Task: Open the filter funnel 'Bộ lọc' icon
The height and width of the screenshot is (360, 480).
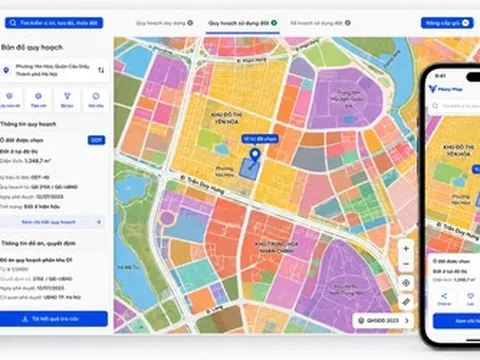Action: click(x=67, y=96)
